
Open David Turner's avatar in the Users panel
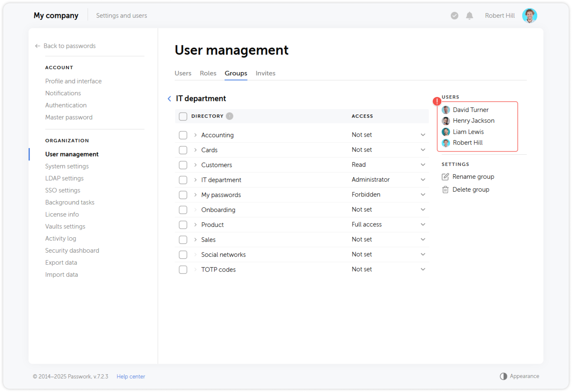click(446, 110)
